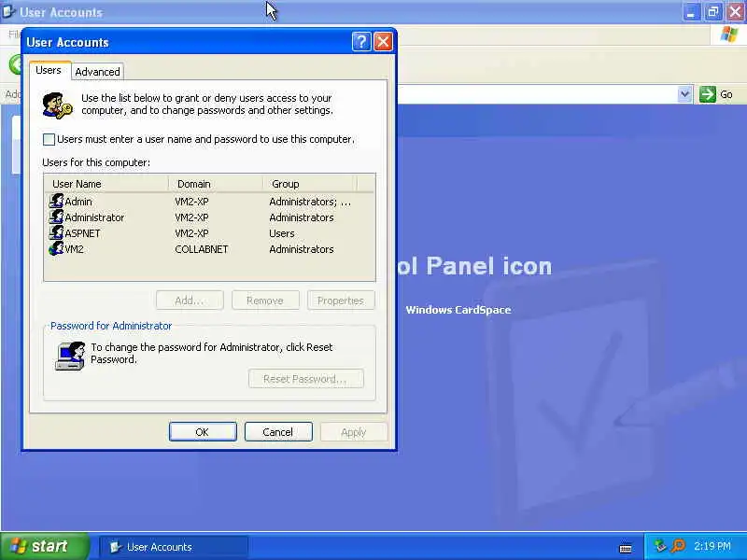747x560 pixels.
Task: Click the COLLABNET domain cell
Action: coord(202,249)
